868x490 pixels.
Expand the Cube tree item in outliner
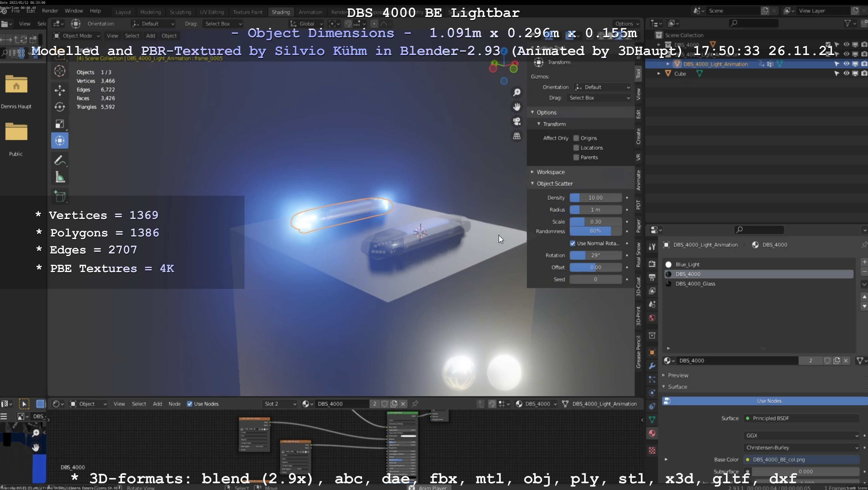coord(658,73)
